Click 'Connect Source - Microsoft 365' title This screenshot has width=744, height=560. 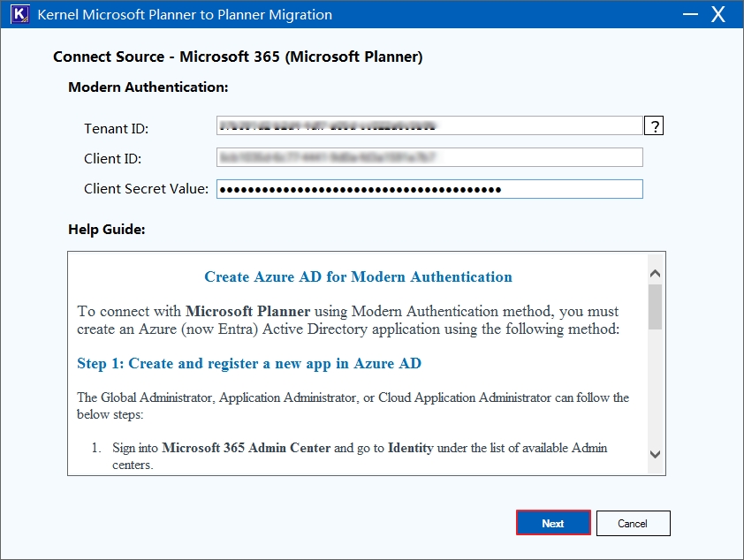click(238, 57)
